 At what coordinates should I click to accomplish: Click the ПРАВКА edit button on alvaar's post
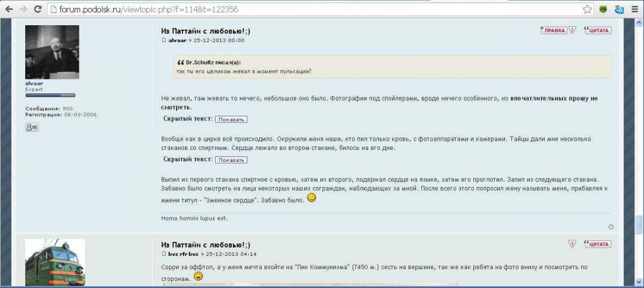[554, 30]
